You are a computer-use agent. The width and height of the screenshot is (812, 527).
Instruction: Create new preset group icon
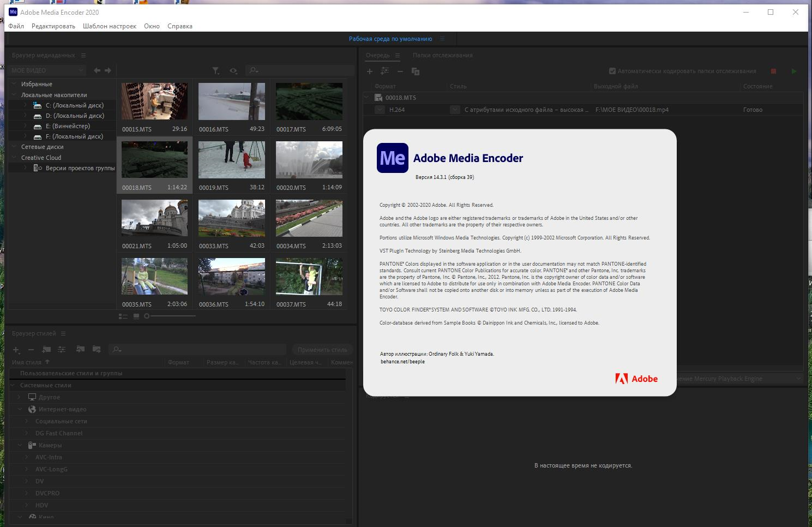point(46,350)
